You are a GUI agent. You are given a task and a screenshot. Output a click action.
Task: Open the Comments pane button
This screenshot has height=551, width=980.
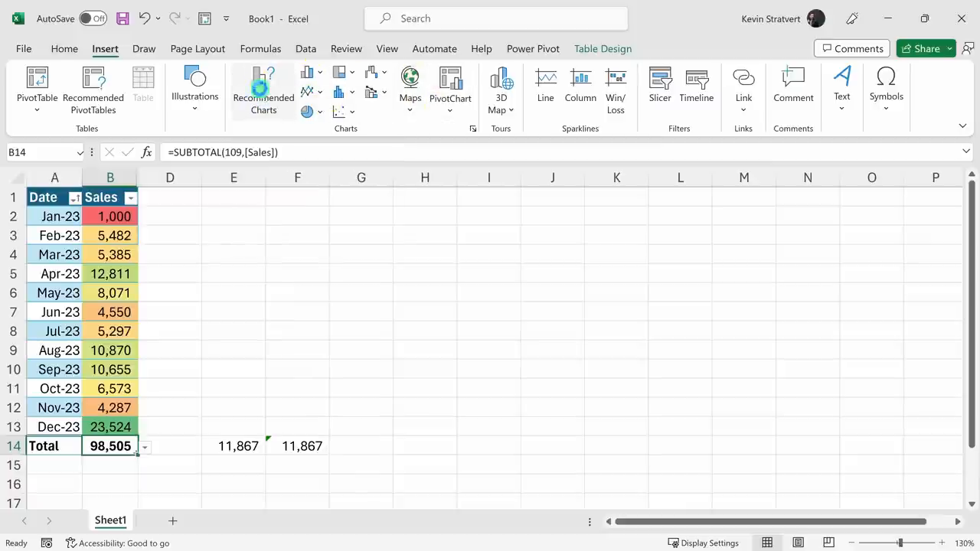[x=852, y=48]
